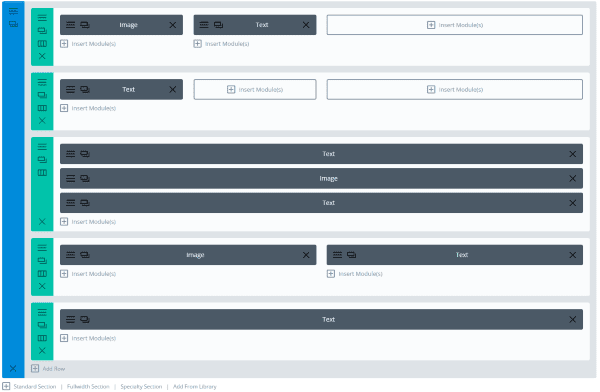Insert module in second row's middle column
The image size is (600, 392).
click(x=255, y=89)
